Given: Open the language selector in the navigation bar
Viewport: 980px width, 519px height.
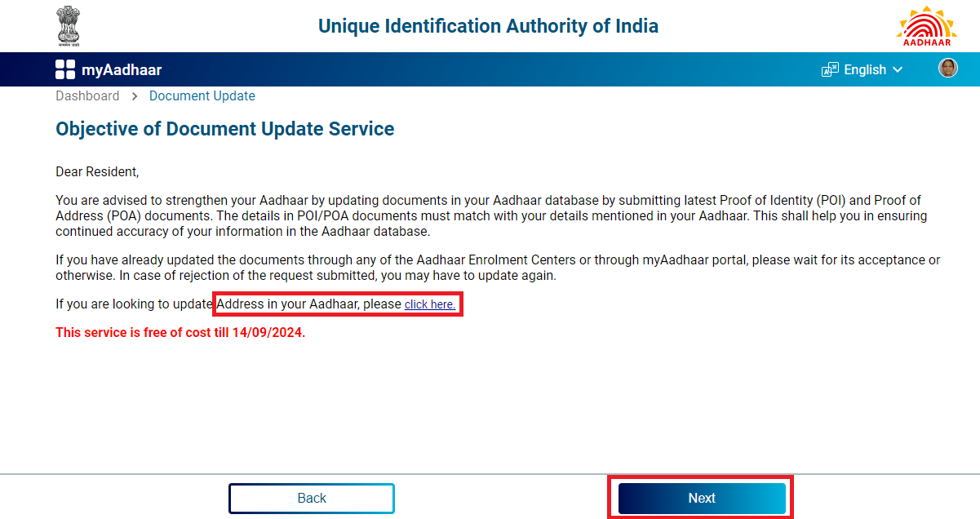Looking at the screenshot, I should pos(862,69).
